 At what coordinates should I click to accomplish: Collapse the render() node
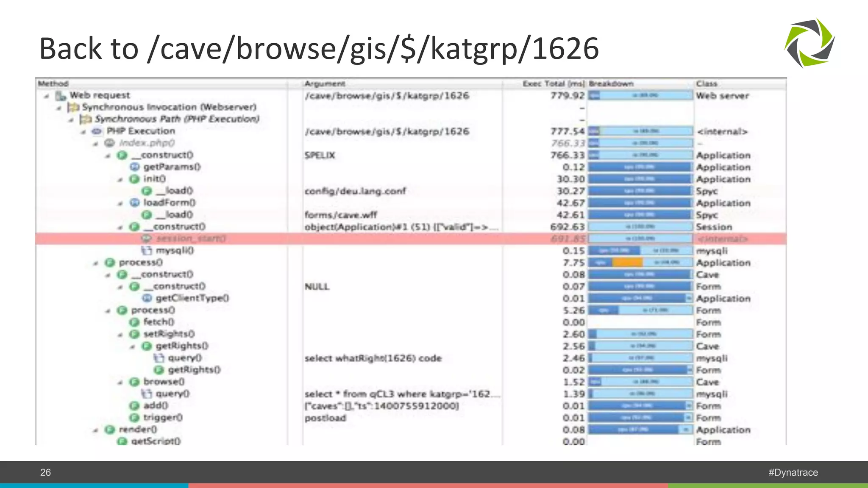tap(96, 430)
